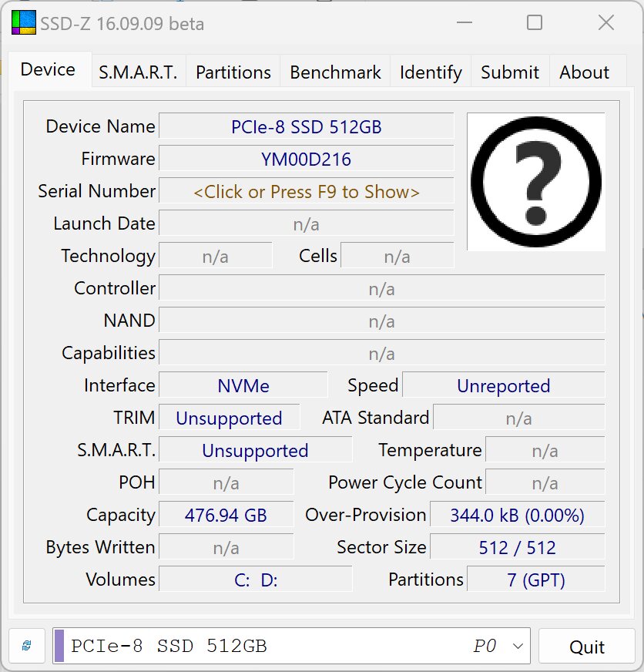This screenshot has width=644, height=672.
Task: Show the About tab
Action: [584, 72]
